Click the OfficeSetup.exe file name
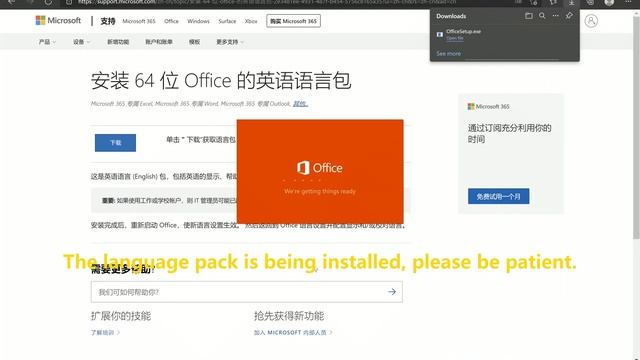This screenshot has width=640, height=360. pos(463,31)
